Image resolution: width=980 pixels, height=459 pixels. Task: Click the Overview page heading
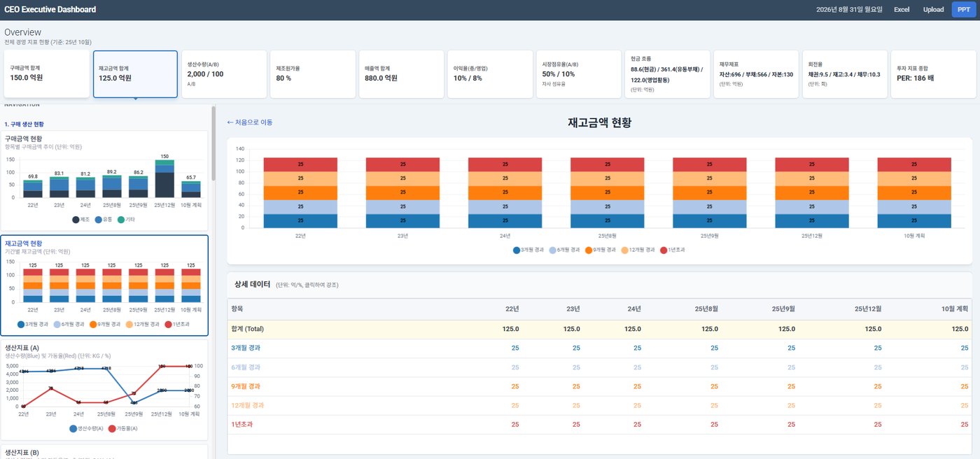pyautogui.click(x=22, y=32)
